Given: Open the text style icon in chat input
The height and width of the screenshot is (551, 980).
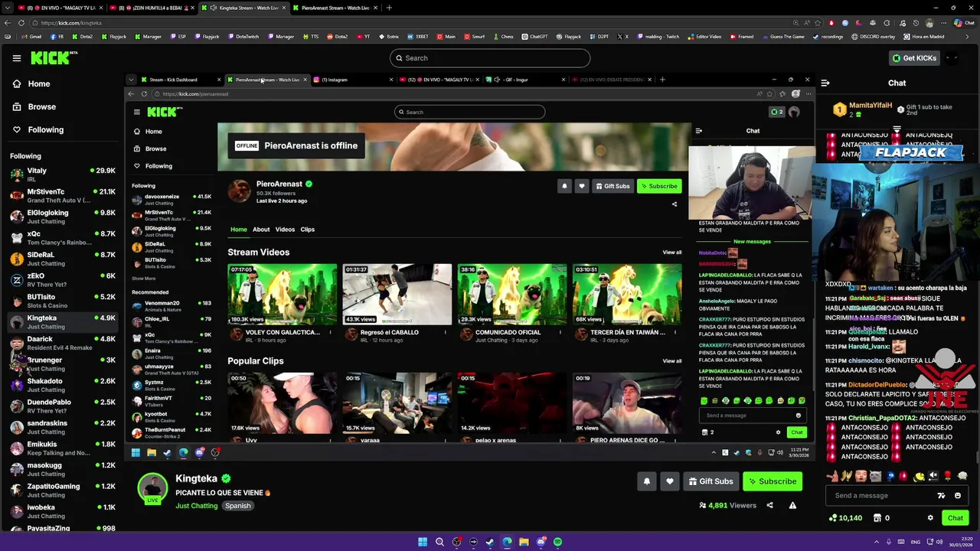Looking at the screenshot, I should coord(941,496).
